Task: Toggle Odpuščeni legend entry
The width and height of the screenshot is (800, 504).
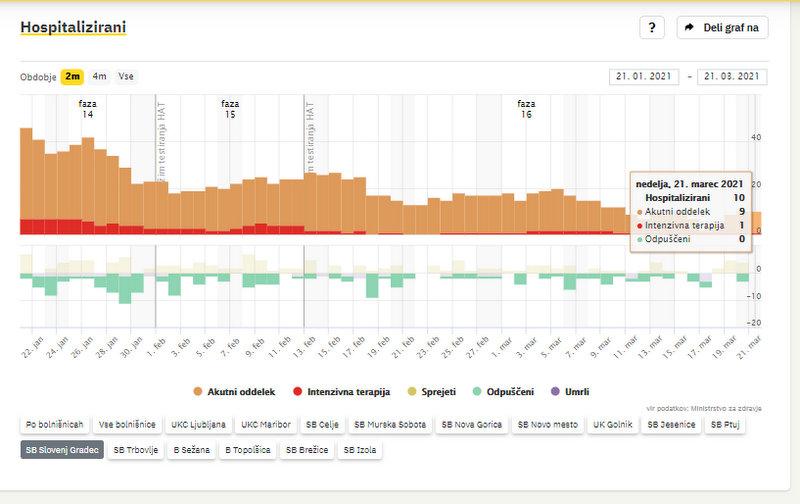Action: (509, 391)
